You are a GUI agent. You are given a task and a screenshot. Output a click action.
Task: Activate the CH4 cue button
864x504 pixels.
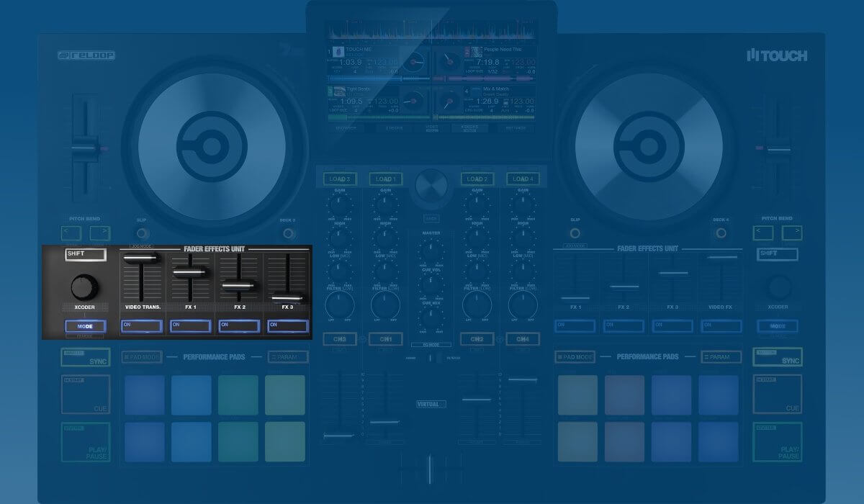coord(522,339)
